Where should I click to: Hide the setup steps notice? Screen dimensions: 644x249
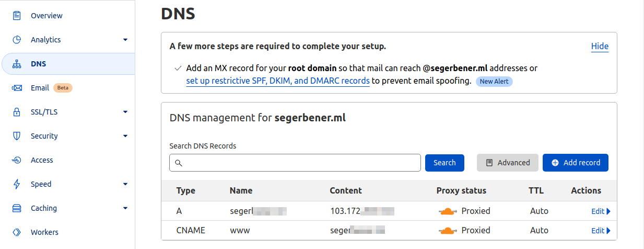point(600,46)
